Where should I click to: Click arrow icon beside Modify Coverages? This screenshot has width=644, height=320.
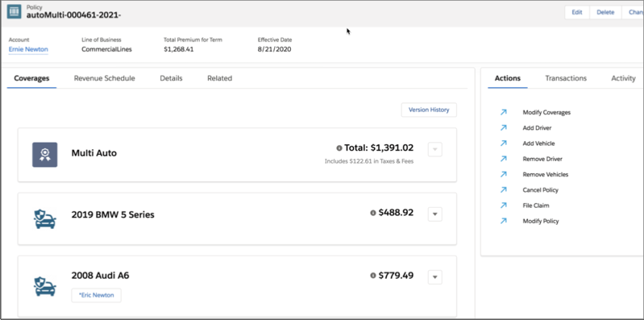(504, 112)
